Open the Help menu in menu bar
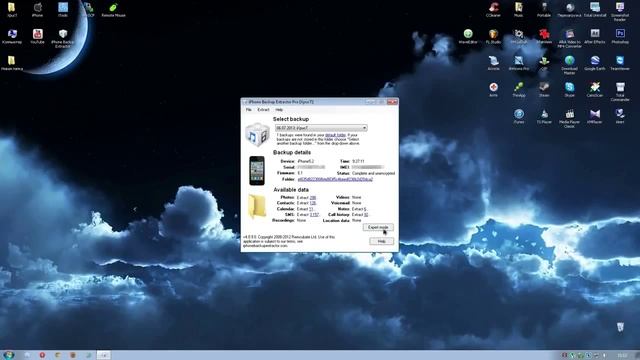 click(279, 110)
